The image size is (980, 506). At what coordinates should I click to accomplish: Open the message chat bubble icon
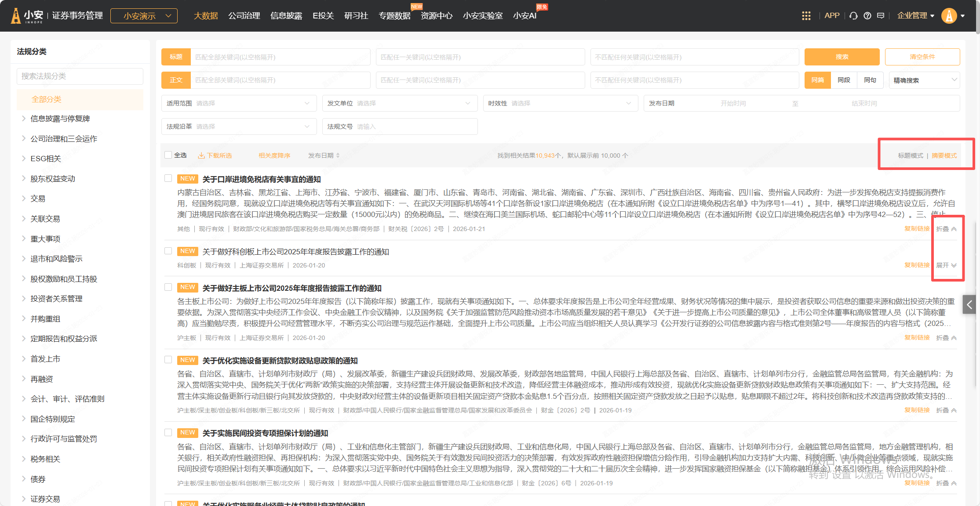pos(881,16)
